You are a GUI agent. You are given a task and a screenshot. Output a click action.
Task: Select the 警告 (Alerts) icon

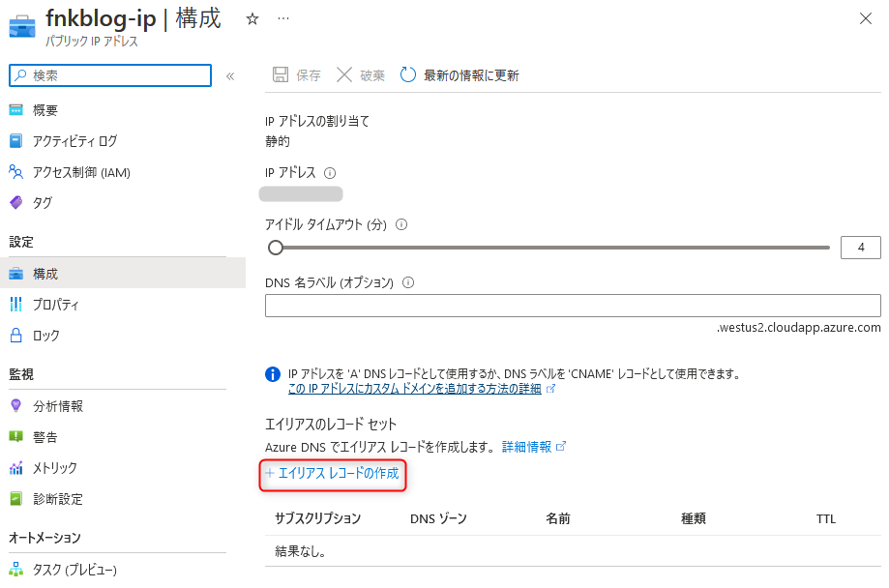(16, 436)
